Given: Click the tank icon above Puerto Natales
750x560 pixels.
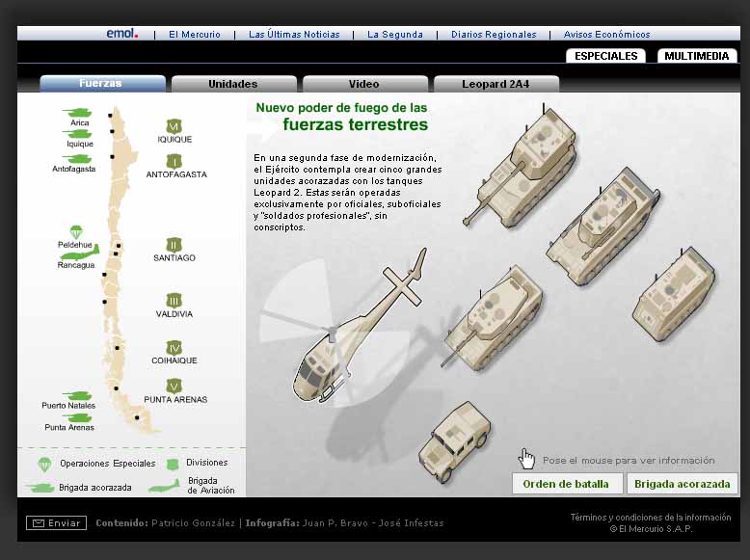Looking at the screenshot, I should [78, 395].
